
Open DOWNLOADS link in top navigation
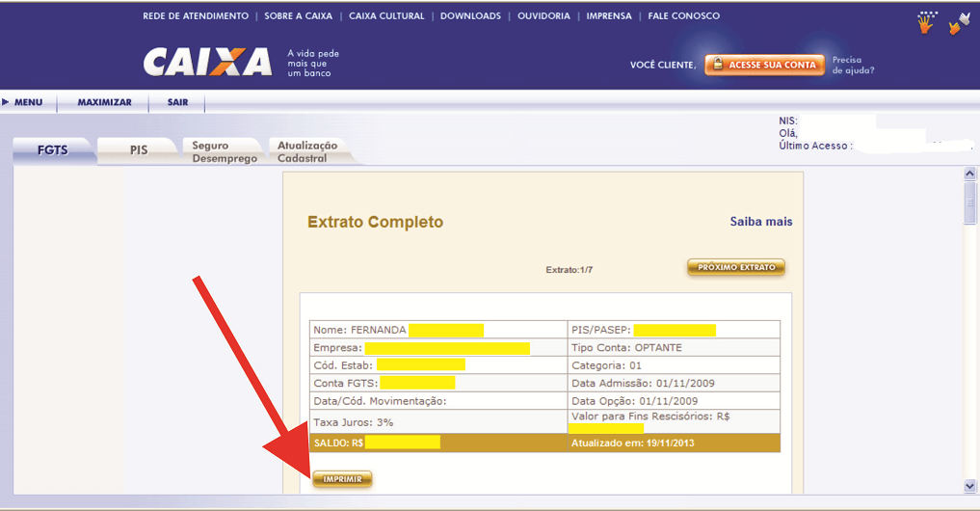pyautogui.click(x=470, y=16)
